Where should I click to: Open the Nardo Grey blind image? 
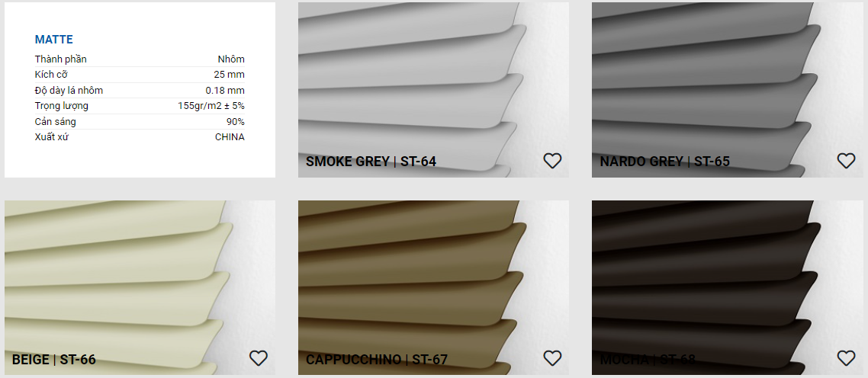coord(728,90)
